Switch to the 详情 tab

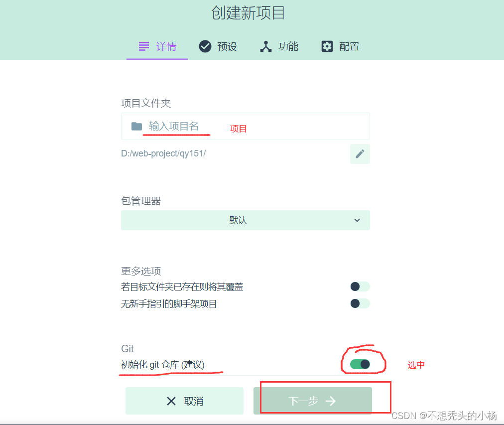[157, 47]
